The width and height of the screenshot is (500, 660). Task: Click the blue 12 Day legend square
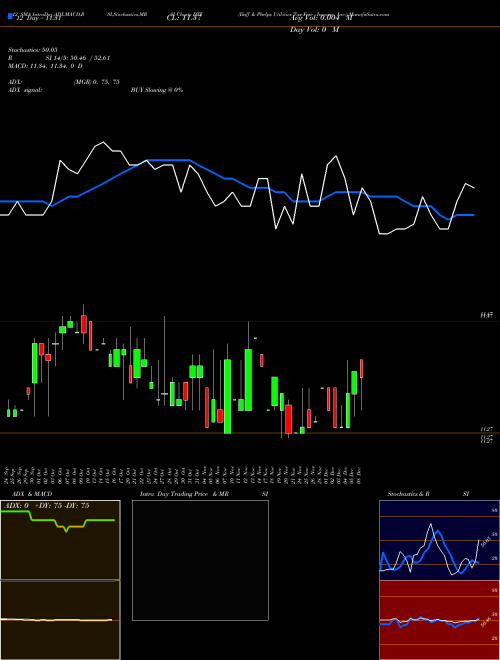(x=10, y=16)
